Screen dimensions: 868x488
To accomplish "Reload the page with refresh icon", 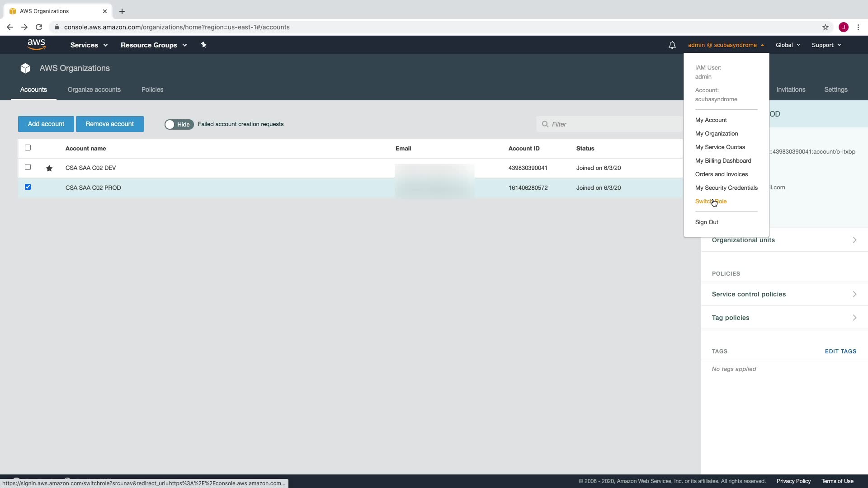I will tap(39, 27).
